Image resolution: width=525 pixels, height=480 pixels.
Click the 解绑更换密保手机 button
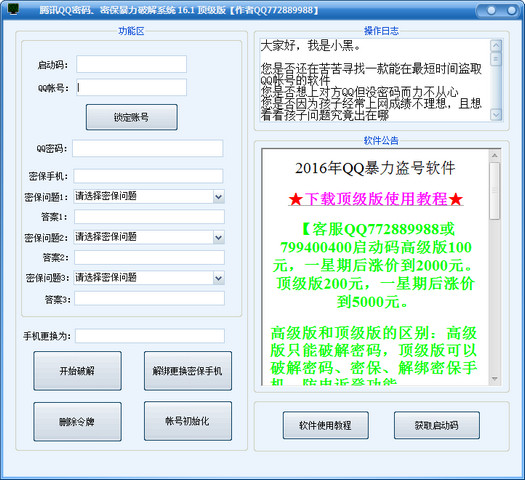(x=188, y=371)
